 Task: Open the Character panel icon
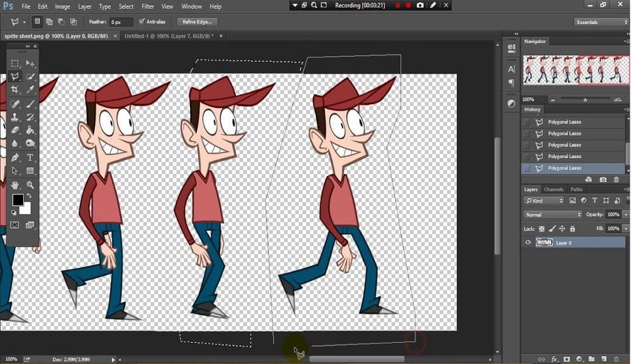click(x=511, y=69)
